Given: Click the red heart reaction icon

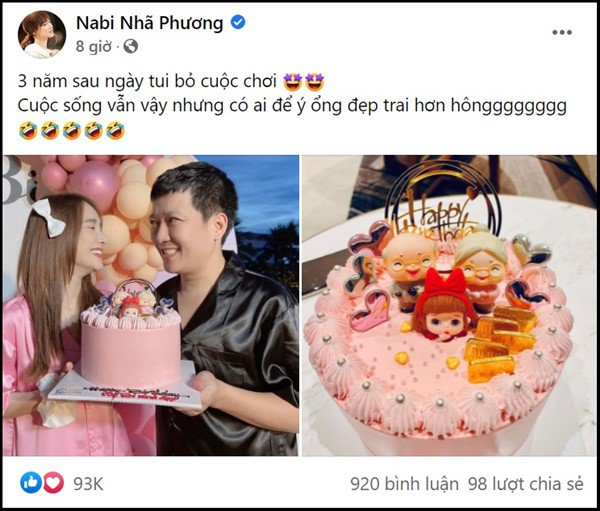Looking at the screenshot, I should [x=53, y=483].
